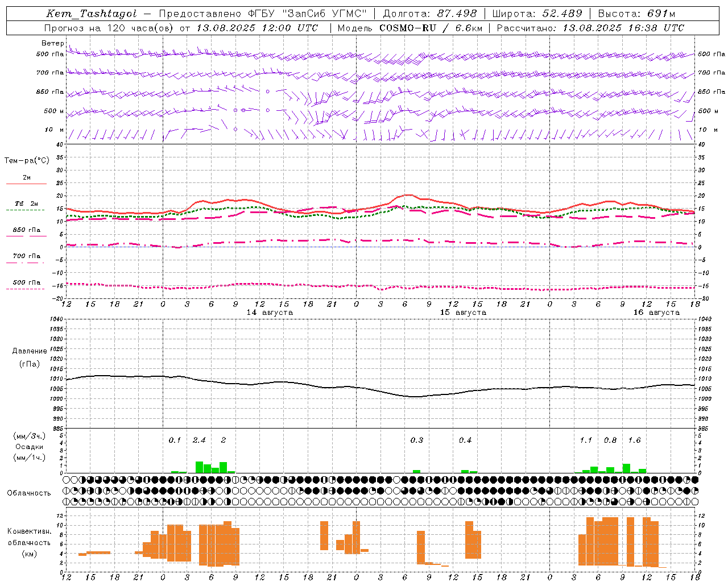Click the 'Облачность' cloud cover label
728x582 pixels.
29,493
